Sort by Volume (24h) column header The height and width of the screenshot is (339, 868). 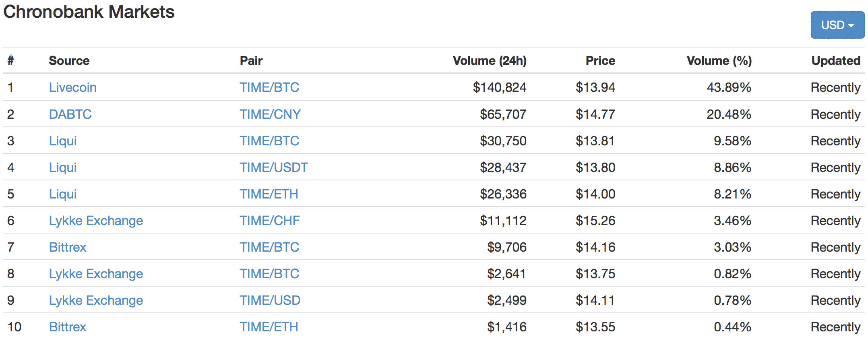pyautogui.click(x=490, y=61)
